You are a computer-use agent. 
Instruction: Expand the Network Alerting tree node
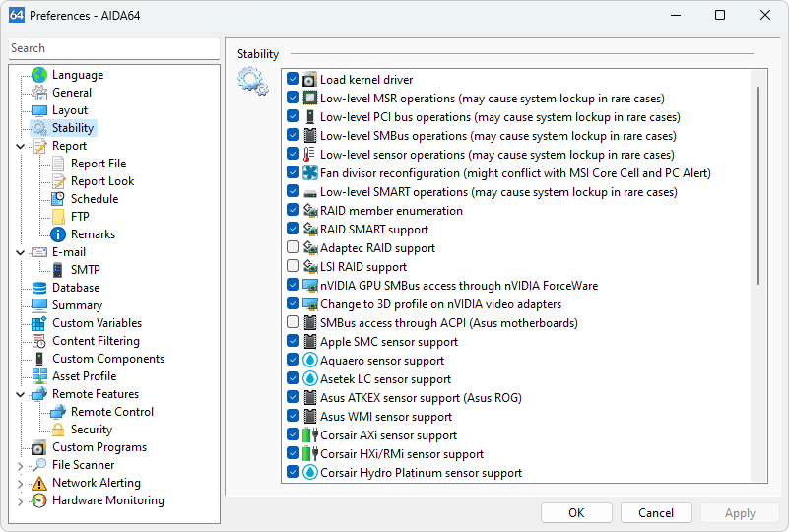click(20, 484)
